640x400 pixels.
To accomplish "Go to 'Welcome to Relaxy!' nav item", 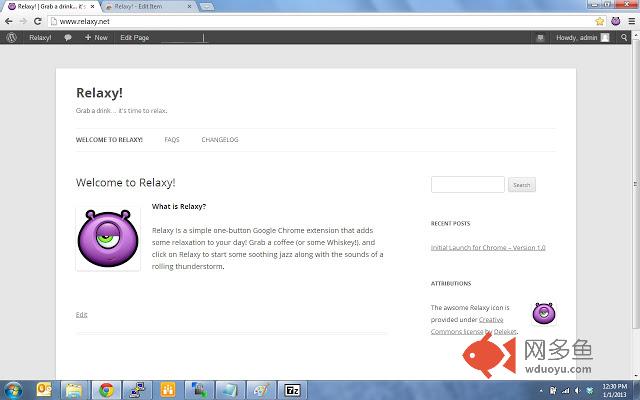I will 109,140.
